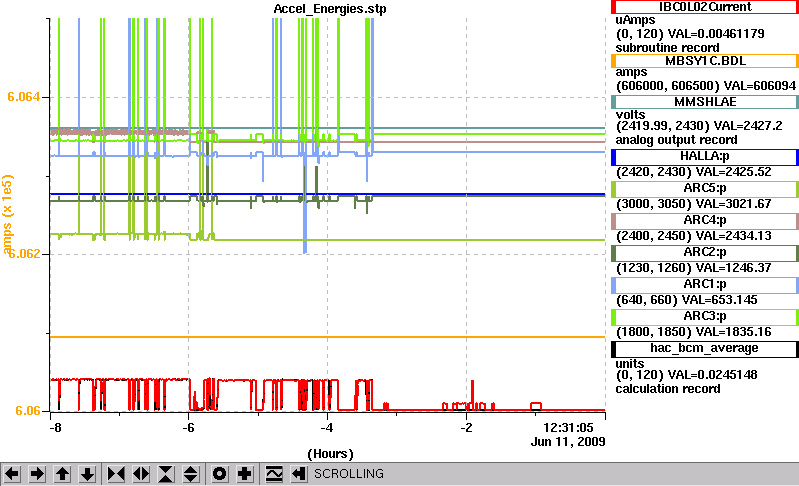Click the 6.064 y-axis tick label
This screenshot has width=799, height=486.
[x=23, y=97]
